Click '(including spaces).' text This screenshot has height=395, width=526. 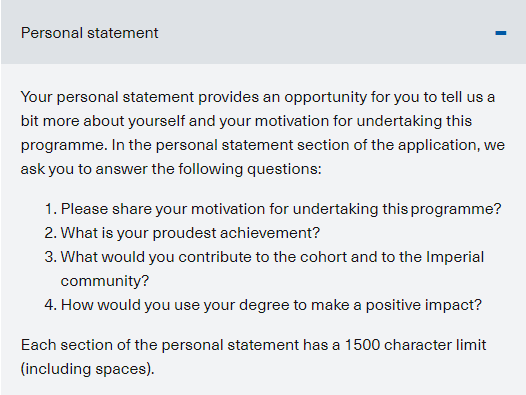point(88,369)
